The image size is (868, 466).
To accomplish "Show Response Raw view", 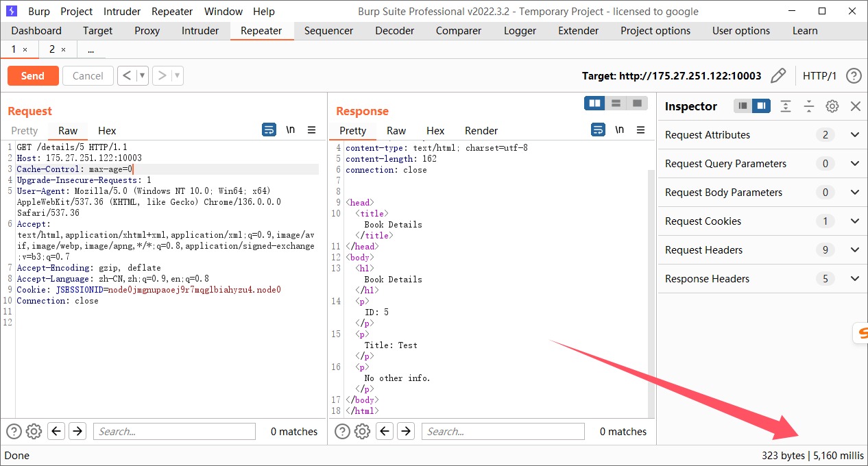I will [396, 130].
